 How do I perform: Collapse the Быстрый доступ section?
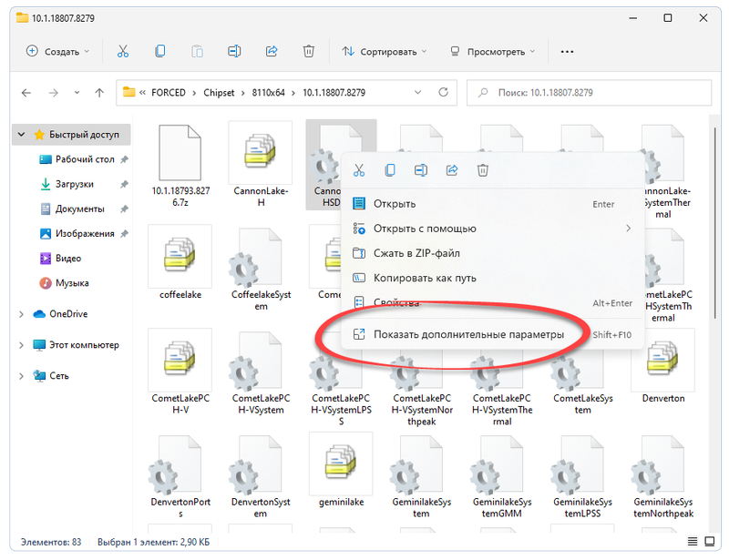21,135
